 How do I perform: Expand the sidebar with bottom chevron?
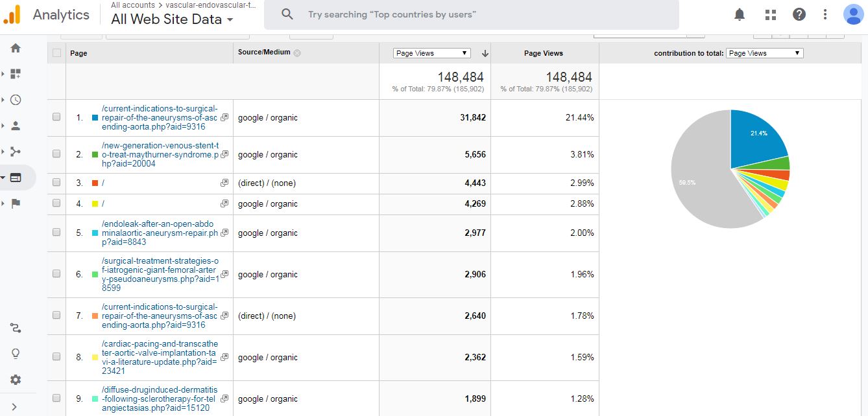tap(14, 407)
